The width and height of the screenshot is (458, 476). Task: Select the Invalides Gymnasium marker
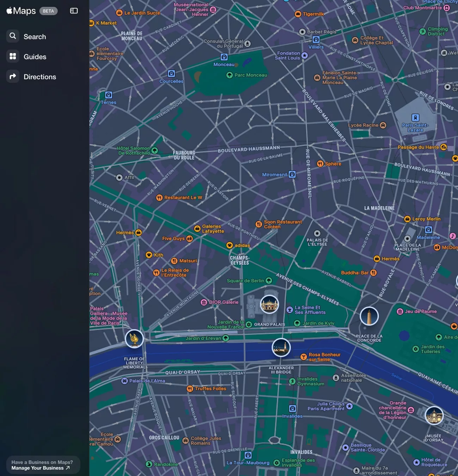(x=292, y=381)
